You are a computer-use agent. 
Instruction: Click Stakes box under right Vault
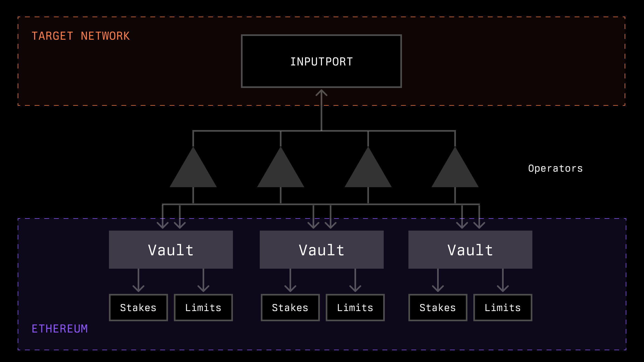click(438, 308)
